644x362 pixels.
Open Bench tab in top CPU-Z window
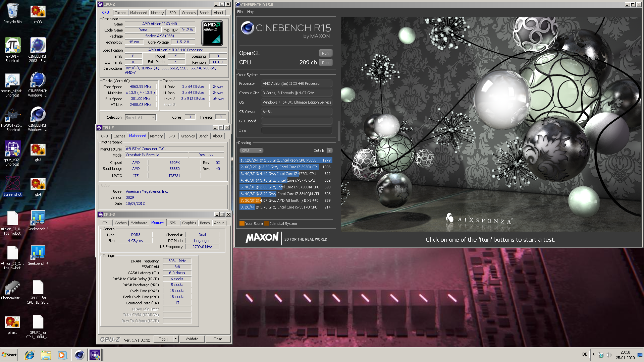(x=204, y=13)
